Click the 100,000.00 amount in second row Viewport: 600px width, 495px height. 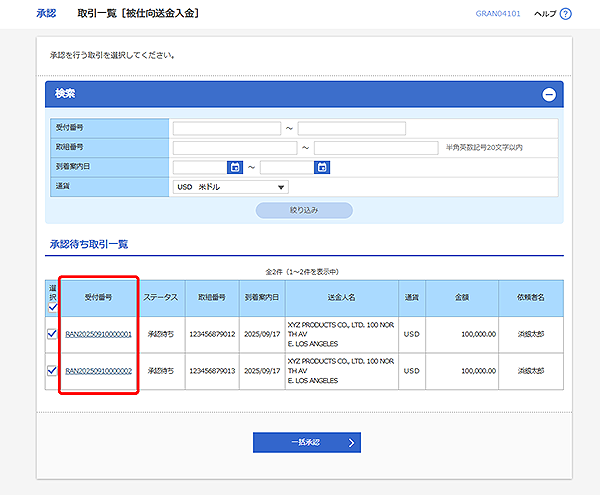coord(478,371)
